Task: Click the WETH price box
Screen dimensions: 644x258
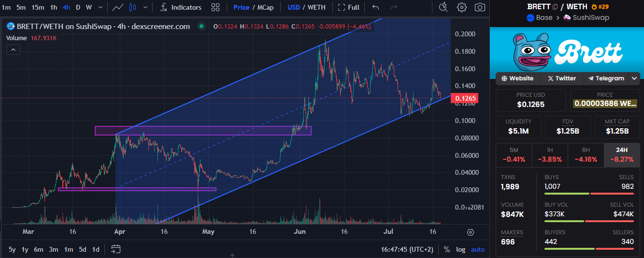Action: [605, 100]
